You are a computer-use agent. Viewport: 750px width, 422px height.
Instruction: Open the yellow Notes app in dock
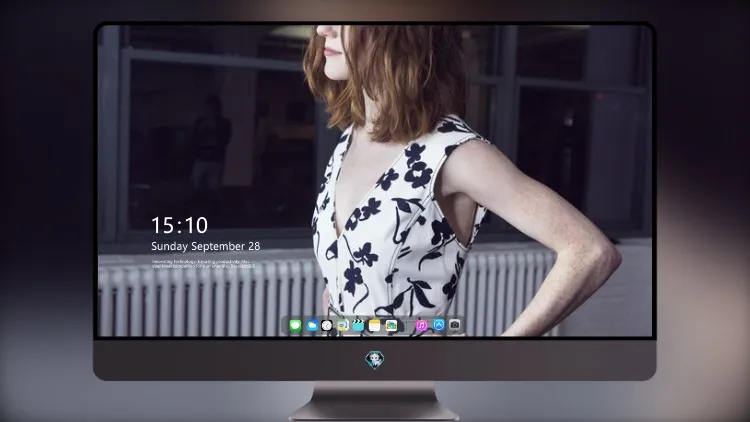pyautogui.click(x=375, y=326)
